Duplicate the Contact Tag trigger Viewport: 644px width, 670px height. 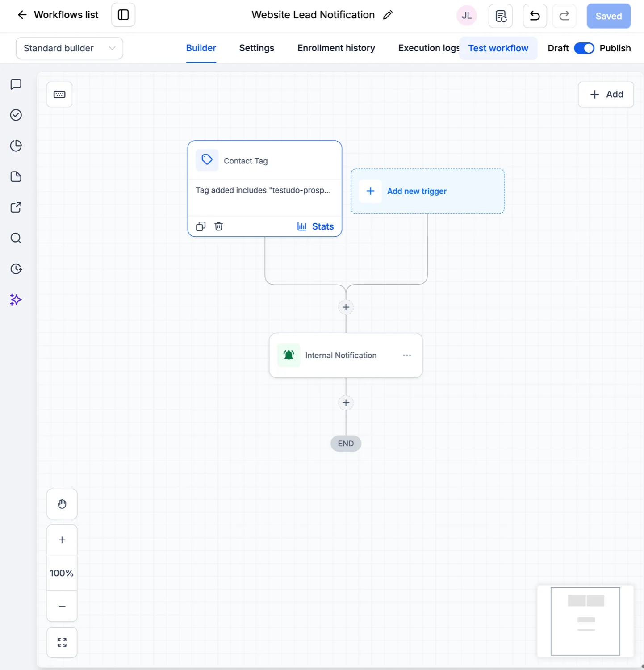(201, 226)
